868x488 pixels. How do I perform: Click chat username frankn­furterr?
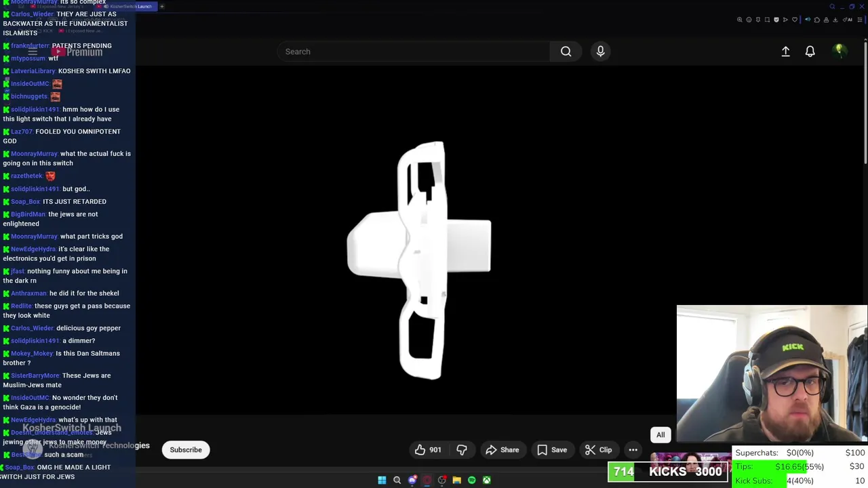point(30,46)
